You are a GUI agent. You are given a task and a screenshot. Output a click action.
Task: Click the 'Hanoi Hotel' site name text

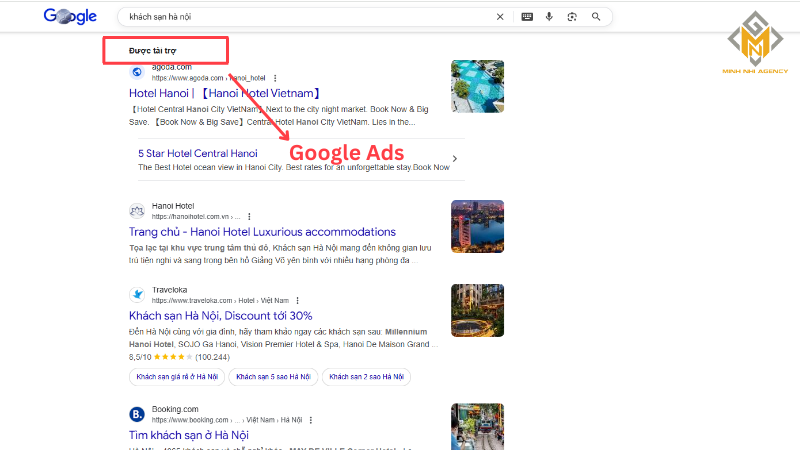(173, 206)
